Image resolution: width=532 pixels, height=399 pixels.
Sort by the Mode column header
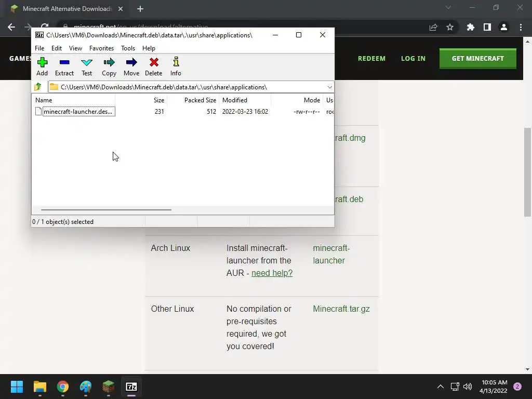click(x=297, y=100)
